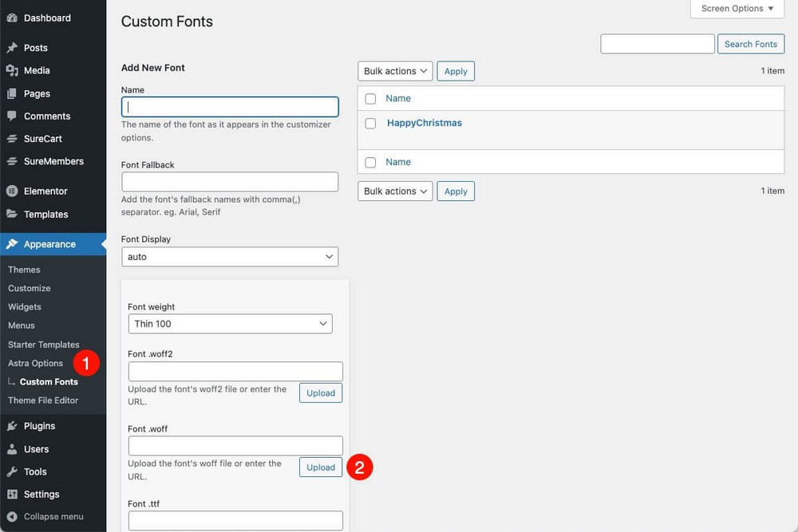The height and width of the screenshot is (532, 798).
Task: Click the Users person icon
Action: pos(12,449)
